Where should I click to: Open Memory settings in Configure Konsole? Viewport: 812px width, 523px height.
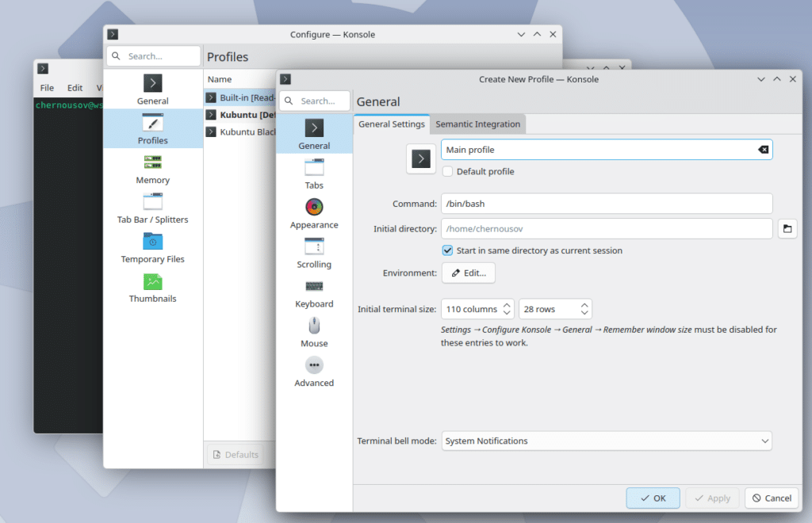point(153,169)
